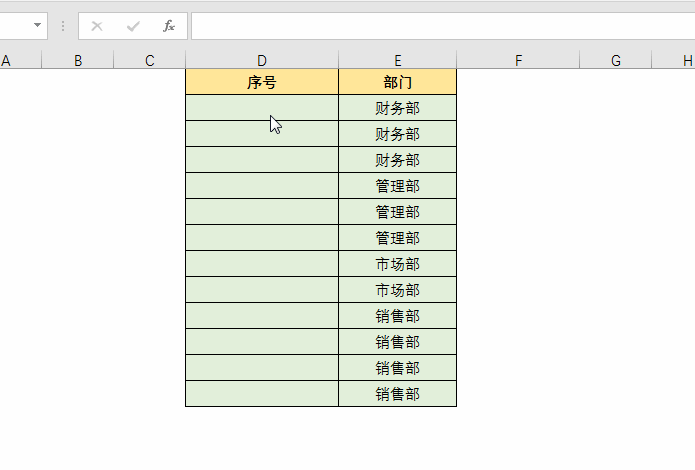Select the second 财务部 cell
This screenshot has width=695, height=470.
tap(398, 134)
